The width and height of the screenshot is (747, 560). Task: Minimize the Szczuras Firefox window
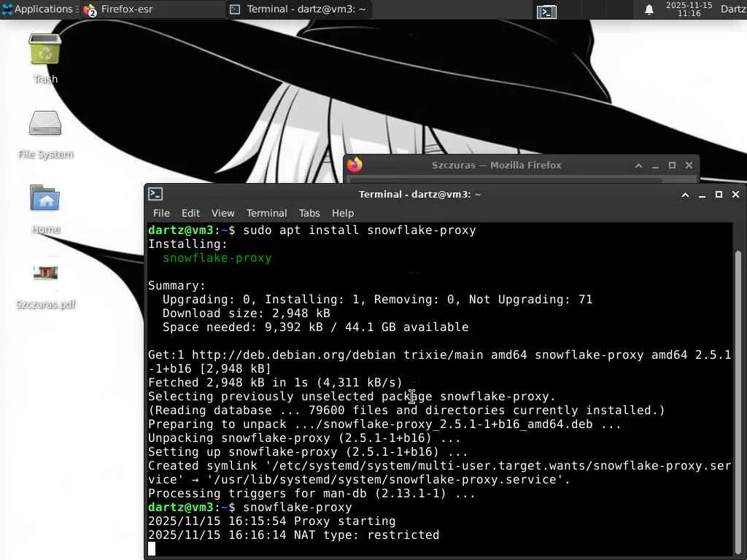point(655,166)
